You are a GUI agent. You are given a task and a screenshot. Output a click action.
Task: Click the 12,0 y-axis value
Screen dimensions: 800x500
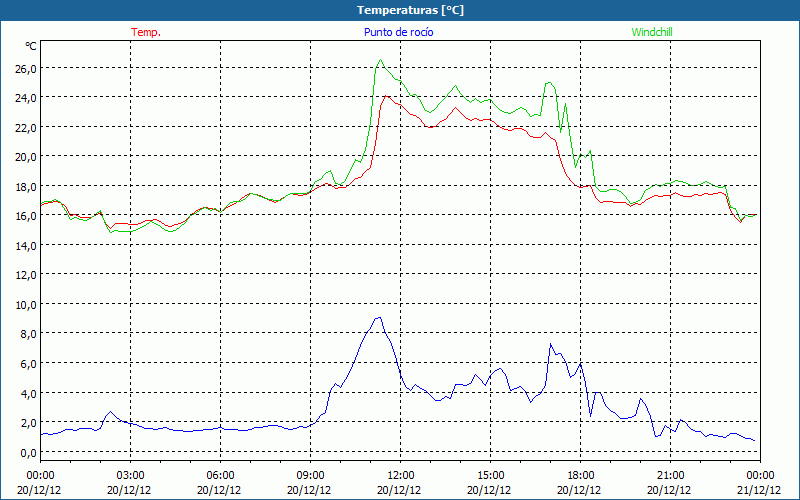[25, 275]
